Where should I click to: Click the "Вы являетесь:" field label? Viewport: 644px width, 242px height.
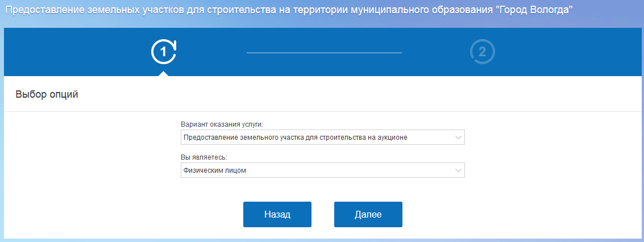pos(204,157)
